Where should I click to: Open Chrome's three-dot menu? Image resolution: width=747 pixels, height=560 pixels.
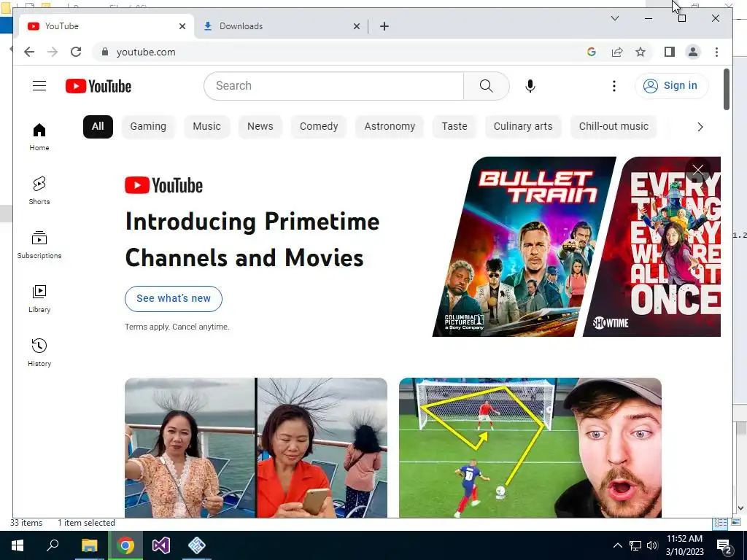pos(716,52)
